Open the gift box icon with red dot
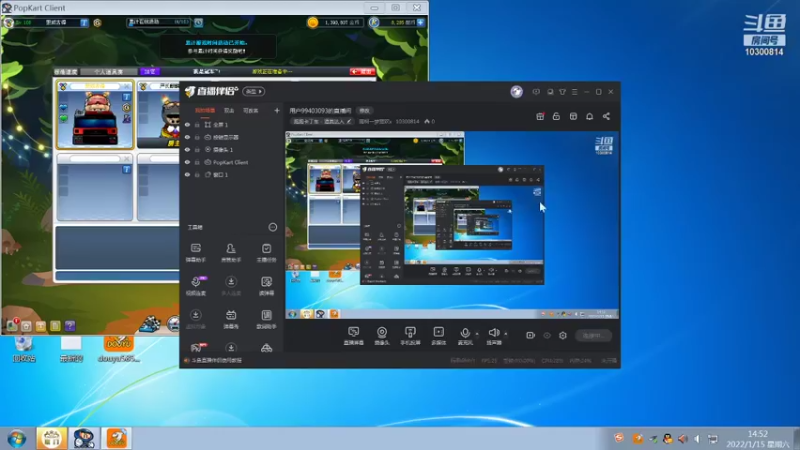Image resolution: width=800 pixels, height=450 pixels. click(x=540, y=116)
